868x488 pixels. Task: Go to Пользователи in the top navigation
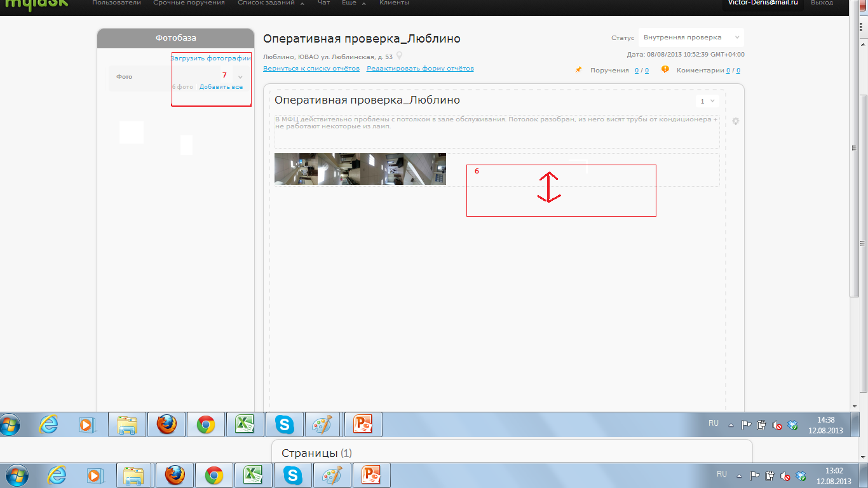116,3
